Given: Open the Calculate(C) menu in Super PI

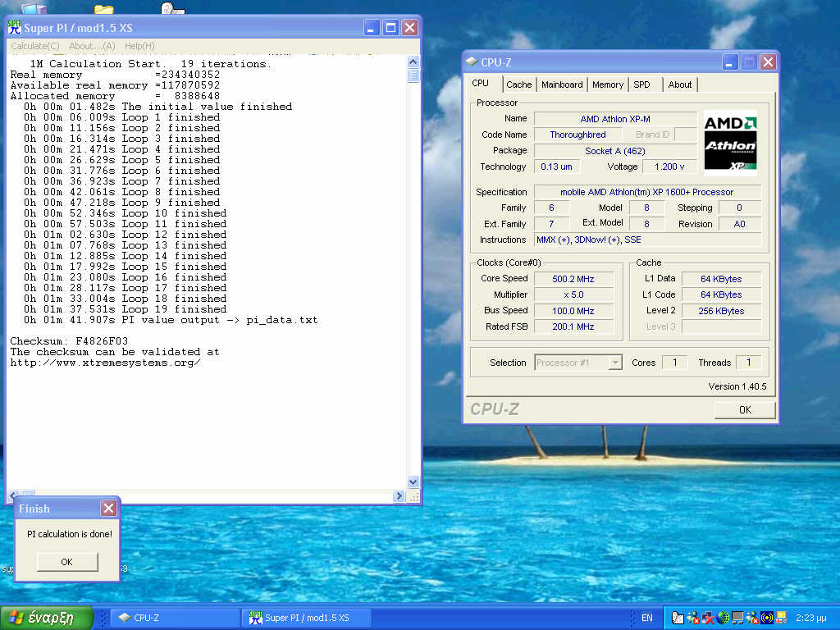Looking at the screenshot, I should pos(34,46).
